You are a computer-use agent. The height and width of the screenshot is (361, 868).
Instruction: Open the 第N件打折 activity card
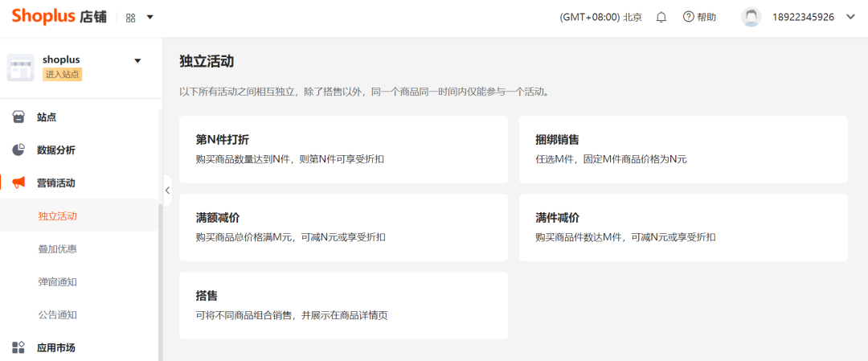pos(344,149)
